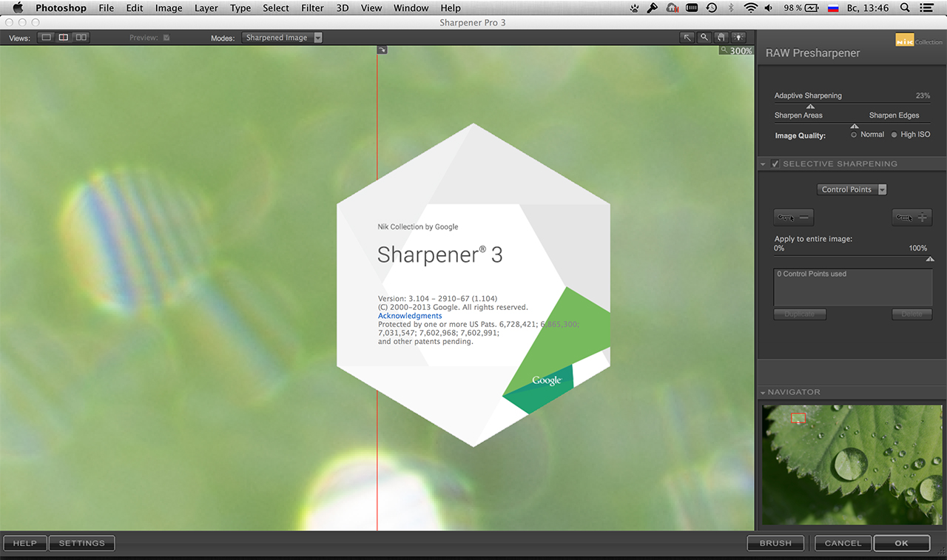The width and height of the screenshot is (947, 560).
Task: Open the Apple menu
Action: 18,8
